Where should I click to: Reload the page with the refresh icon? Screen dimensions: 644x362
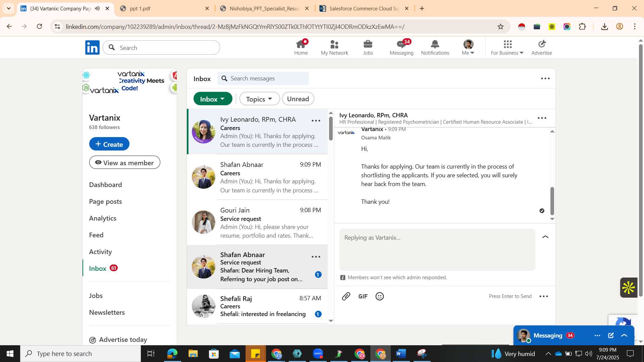pyautogui.click(x=40, y=26)
